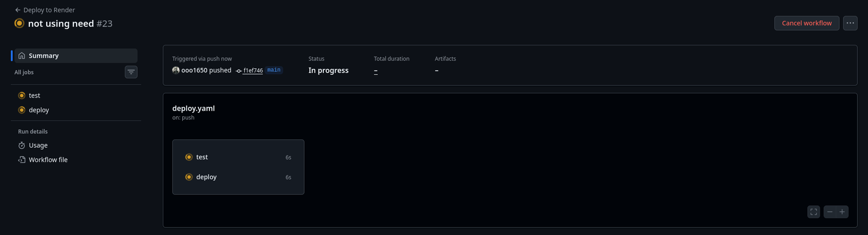Click the back arrow to Deploy to Render
This screenshot has height=235, width=868.
pyautogui.click(x=18, y=10)
